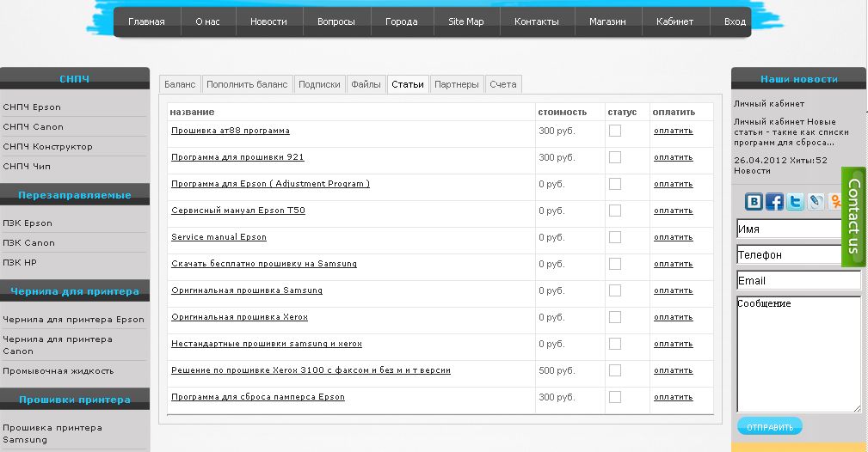Click оплатить for Прошивка ат88 программа
Image resolution: width=868 pixels, height=452 pixels.
[673, 131]
